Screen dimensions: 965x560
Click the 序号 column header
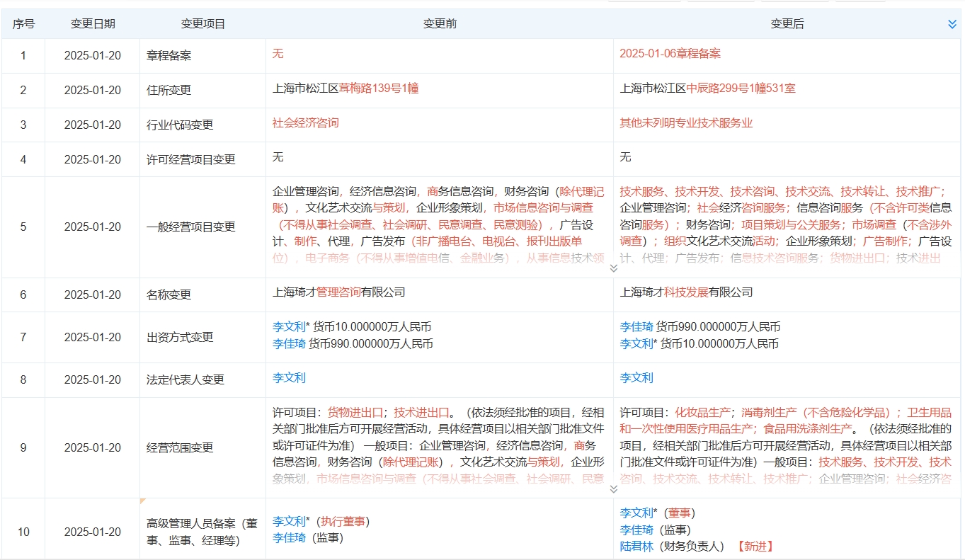23,24
